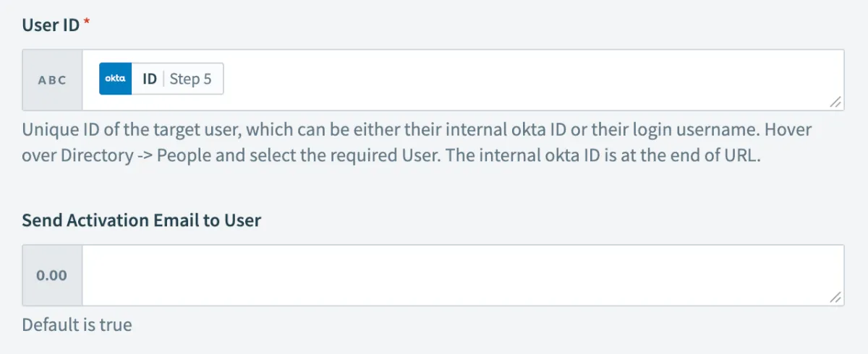Click the word Hover in the help text
Viewport: 868px width, 354px height.
[787, 131]
